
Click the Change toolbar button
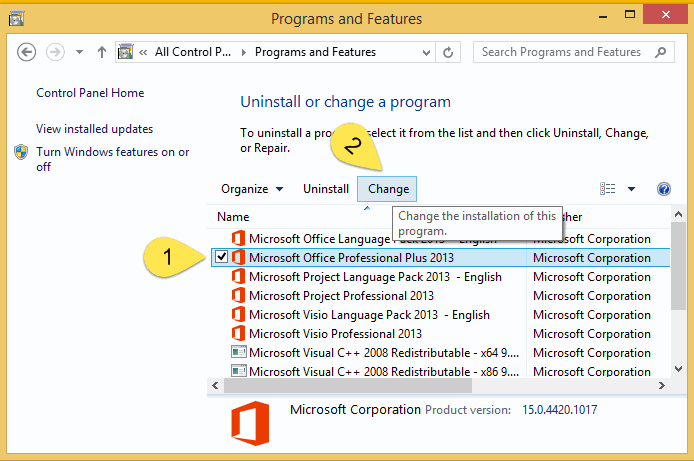[x=387, y=189]
